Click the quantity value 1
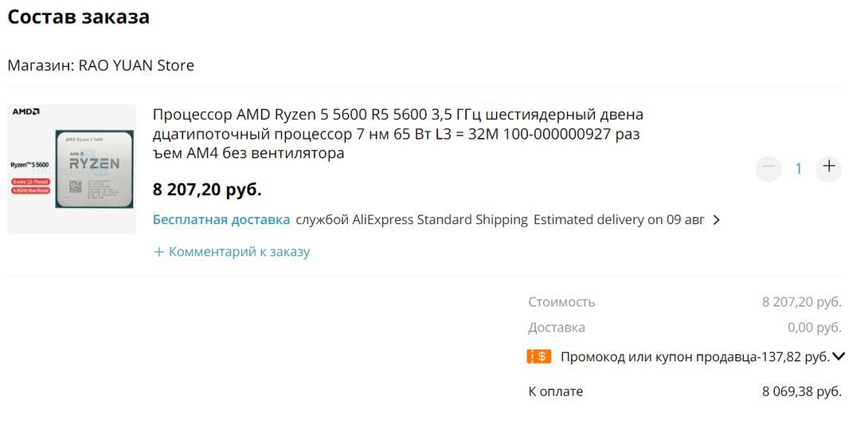This screenshot has width=868, height=424. tap(799, 168)
